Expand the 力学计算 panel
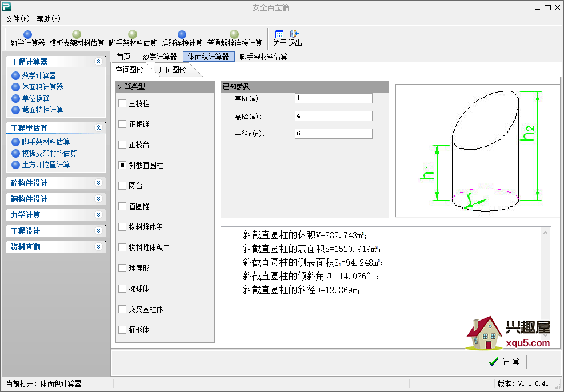Image resolution: width=564 pixels, height=392 pixels. [x=98, y=215]
